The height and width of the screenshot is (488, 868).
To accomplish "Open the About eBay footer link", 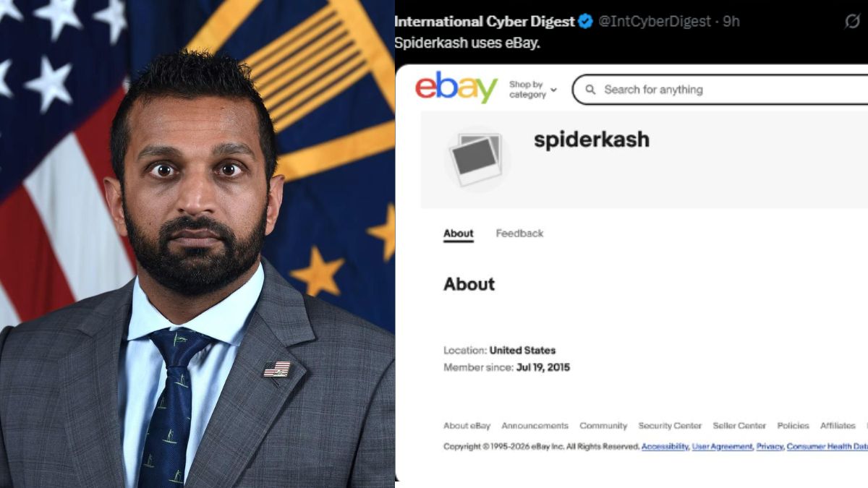I will click(x=467, y=426).
